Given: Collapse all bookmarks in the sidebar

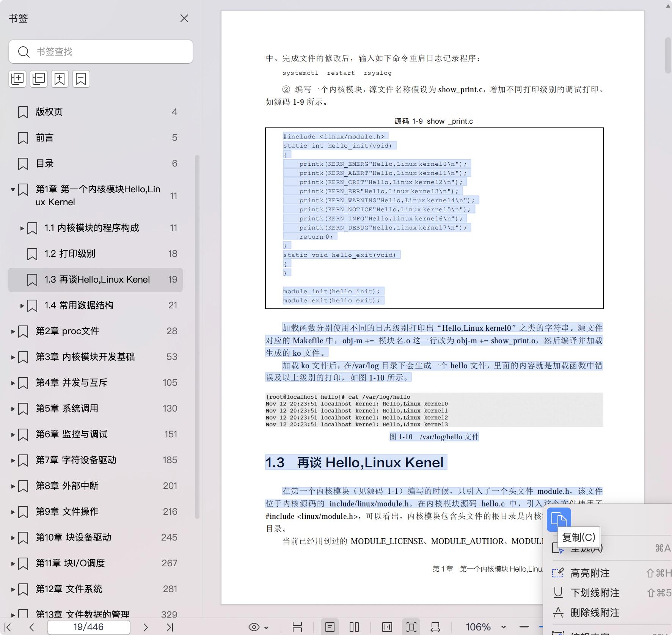Looking at the screenshot, I should (38, 79).
